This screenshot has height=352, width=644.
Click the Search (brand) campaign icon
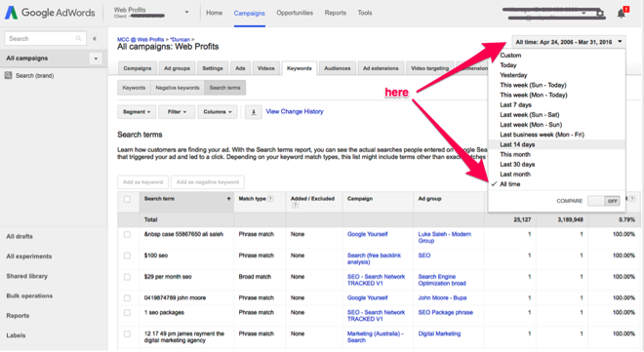tap(8, 75)
